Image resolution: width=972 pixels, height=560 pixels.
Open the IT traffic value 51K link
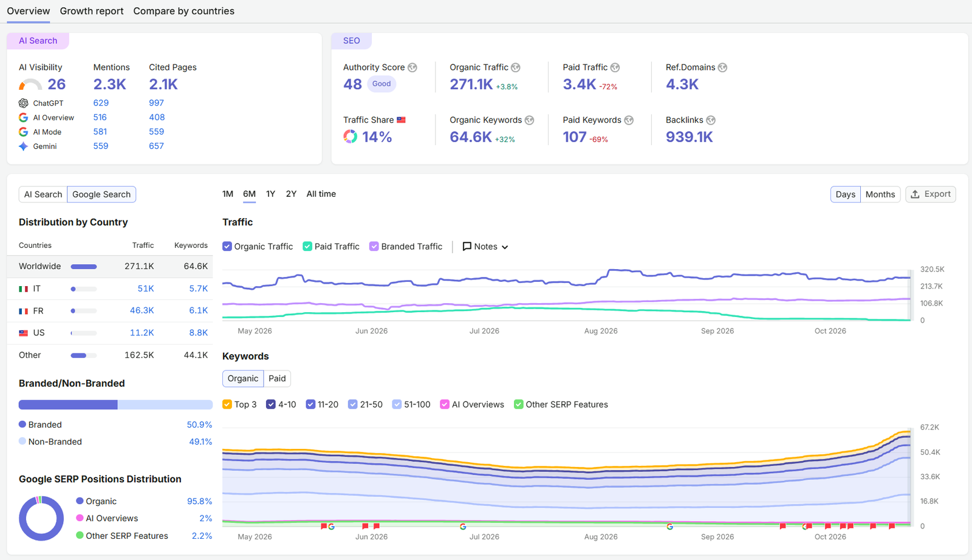pyautogui.click(x=146, y=289)
